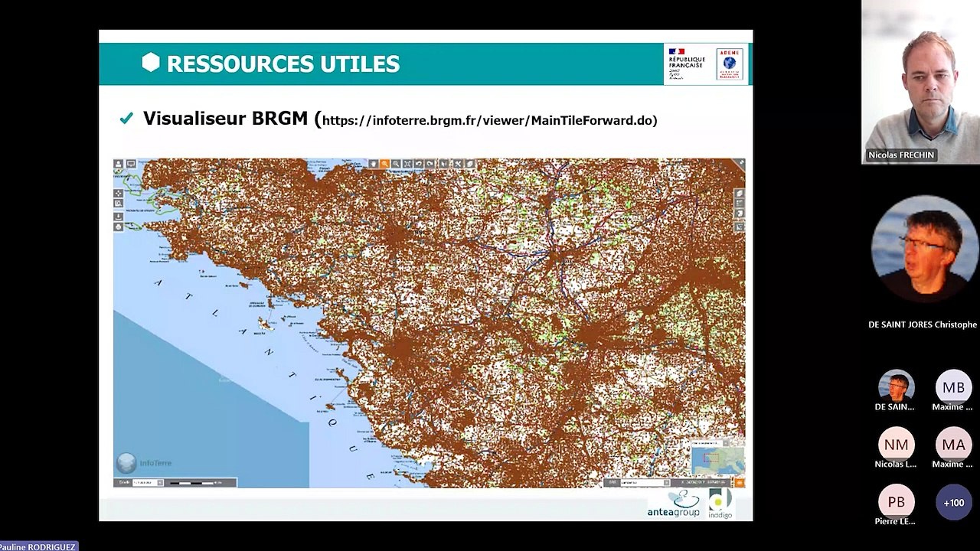Click the layers icon on the map right edge
Image resolution: width=980 pixels, height=551 pixels.
(740, 194)
